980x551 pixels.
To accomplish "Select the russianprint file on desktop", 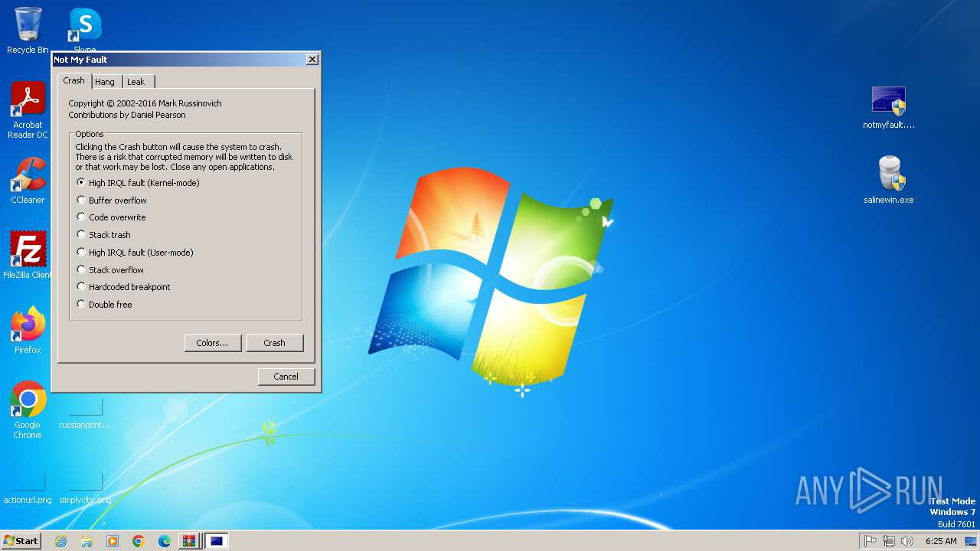I will click(85, 414).
